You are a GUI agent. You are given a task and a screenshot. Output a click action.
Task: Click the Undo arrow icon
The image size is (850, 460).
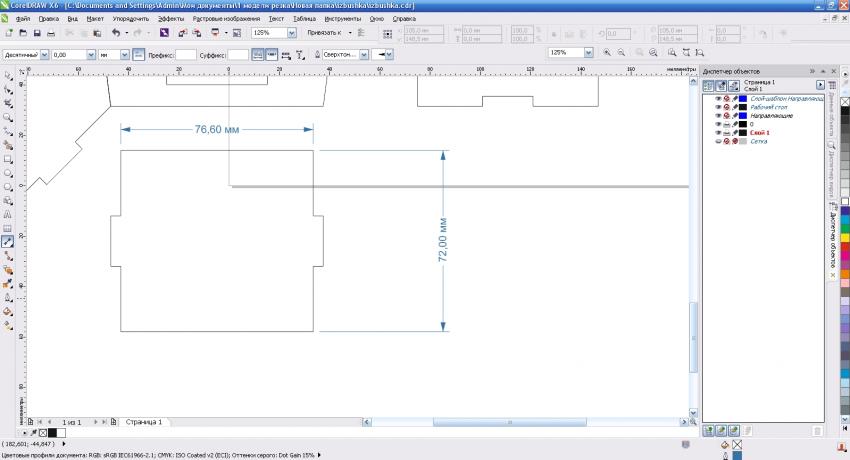115,33
